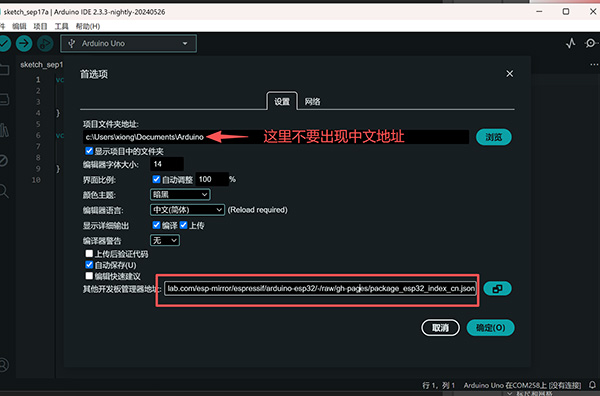The height and width of the screenshot is (396, 600).
Task: Open the color theme dropdown
Action: point(180,194)
